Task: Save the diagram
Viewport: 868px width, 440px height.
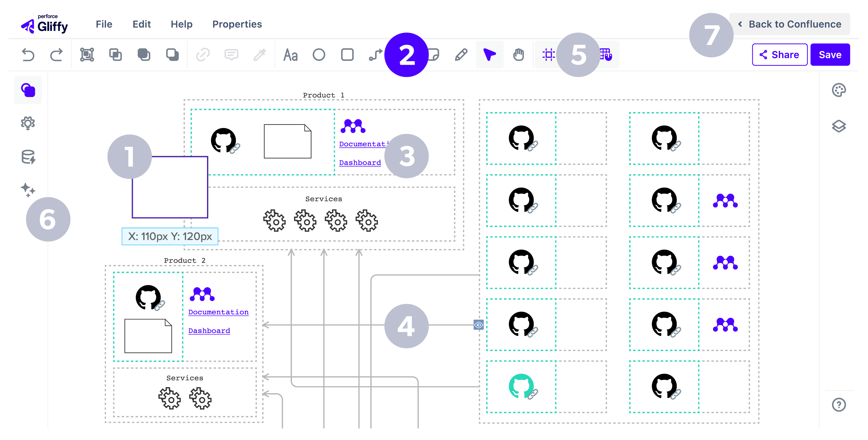Action: coord(830,55)
